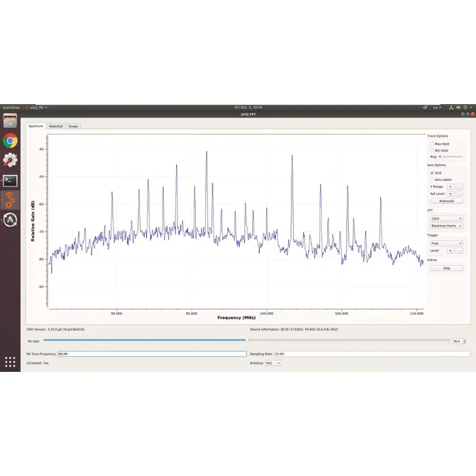Viewport: 476px width, 476px height.
Task: Switch to the Waterfall tab
Action: (56, 126)
